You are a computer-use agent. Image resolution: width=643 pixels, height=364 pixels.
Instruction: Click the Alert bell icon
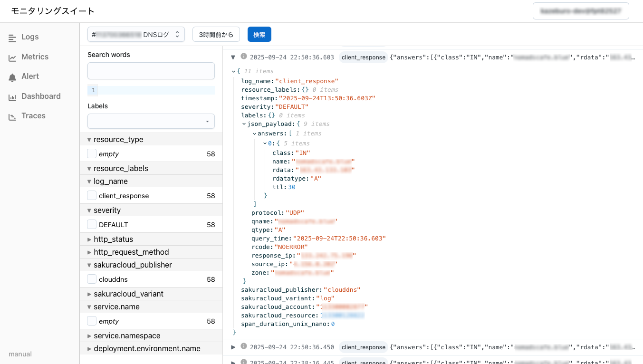[12, 77]
